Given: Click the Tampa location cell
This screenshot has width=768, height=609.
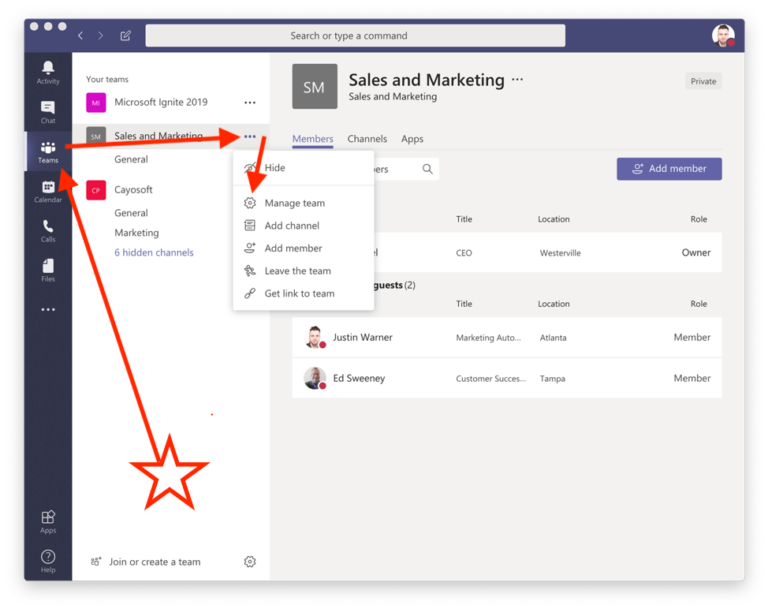Looking at the screenshot, I should 552,379.
